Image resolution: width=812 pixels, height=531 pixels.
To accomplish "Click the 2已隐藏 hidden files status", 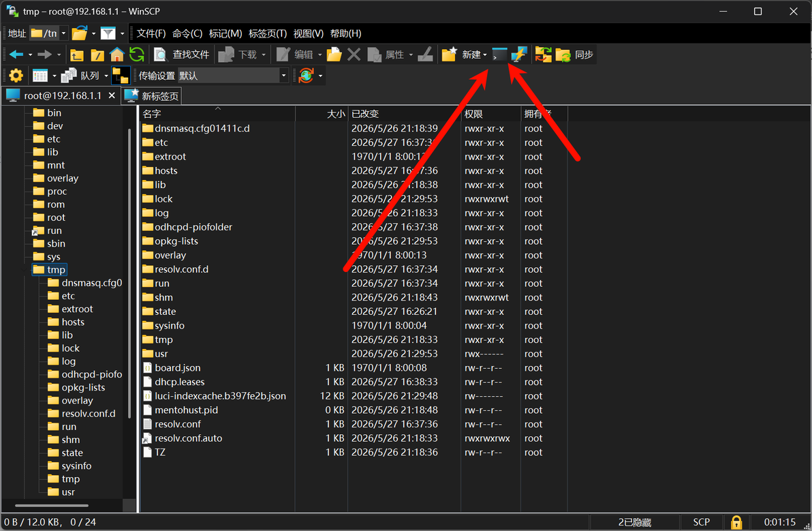I will (634, 522).
